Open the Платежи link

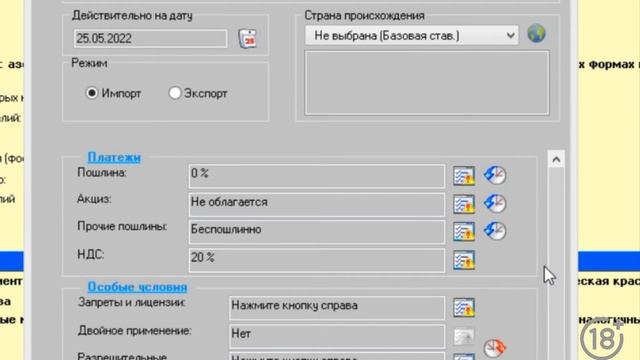(114, 157)
